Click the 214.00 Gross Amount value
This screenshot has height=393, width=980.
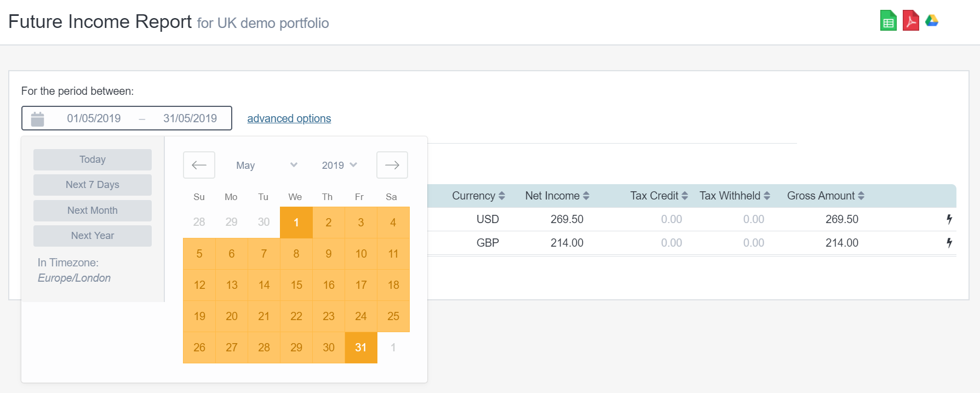tap(842, 243)
